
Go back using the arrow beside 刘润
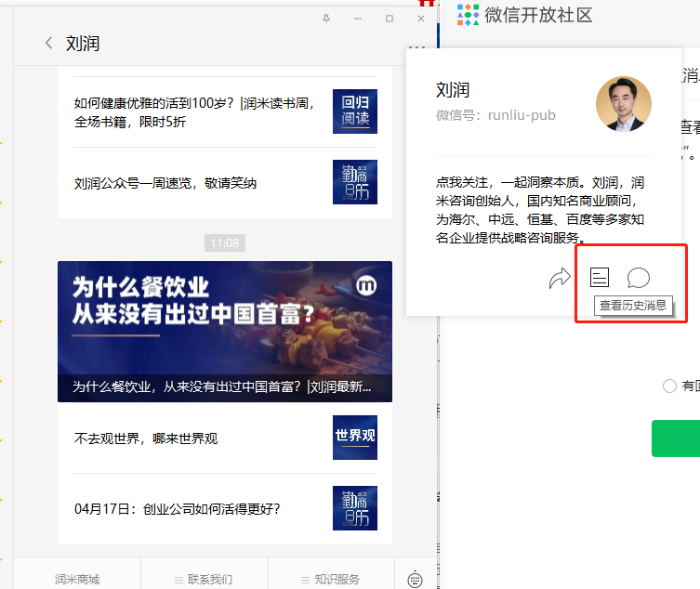[48, 44]
